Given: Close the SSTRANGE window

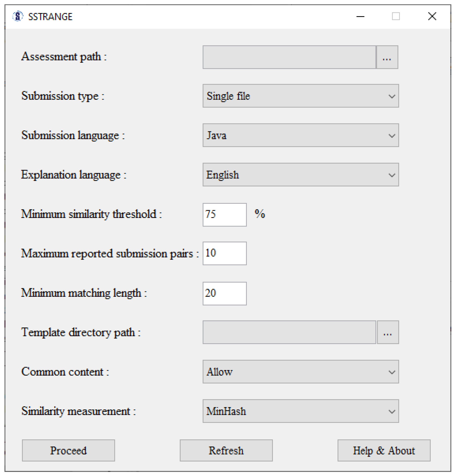Looking at the screenshot, I should 432,17.
